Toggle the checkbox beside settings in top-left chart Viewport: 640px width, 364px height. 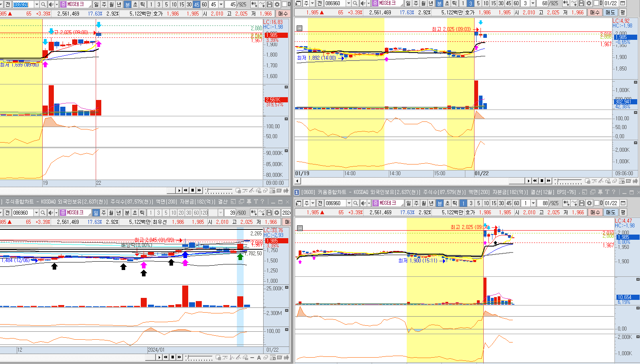(284, 4)
